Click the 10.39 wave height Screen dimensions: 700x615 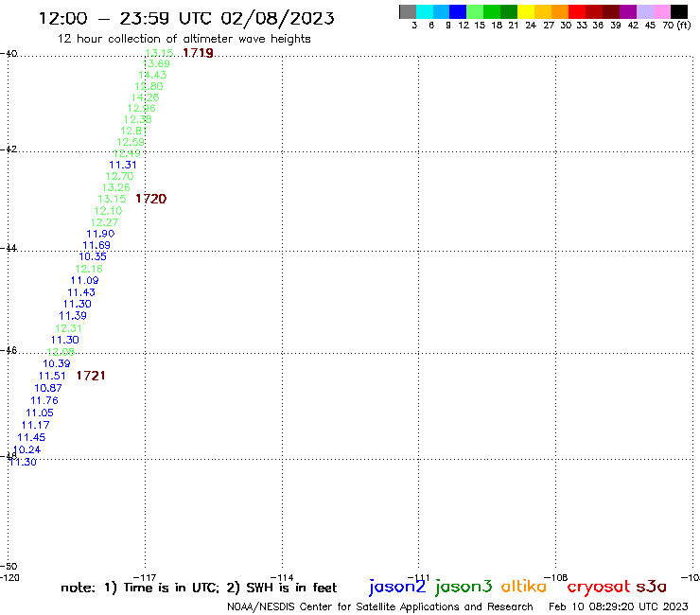coord(57,363)
